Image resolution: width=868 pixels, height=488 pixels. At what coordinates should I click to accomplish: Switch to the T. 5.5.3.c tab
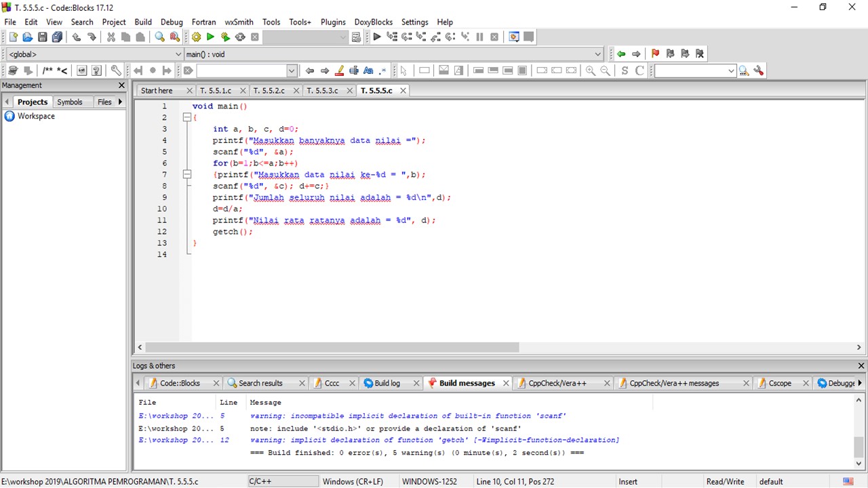[322, 91]
